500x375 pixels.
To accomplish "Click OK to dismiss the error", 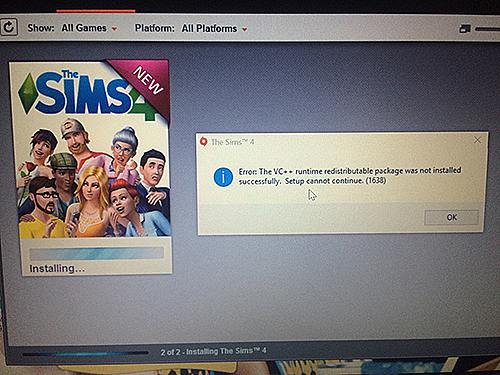I will tap(451, 217).
